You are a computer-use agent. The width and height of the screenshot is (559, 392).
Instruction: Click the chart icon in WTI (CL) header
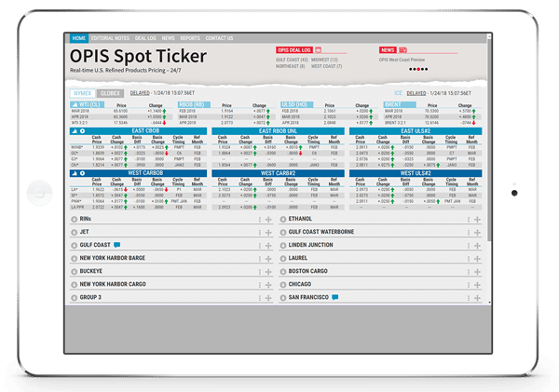[x=75, y=105]
